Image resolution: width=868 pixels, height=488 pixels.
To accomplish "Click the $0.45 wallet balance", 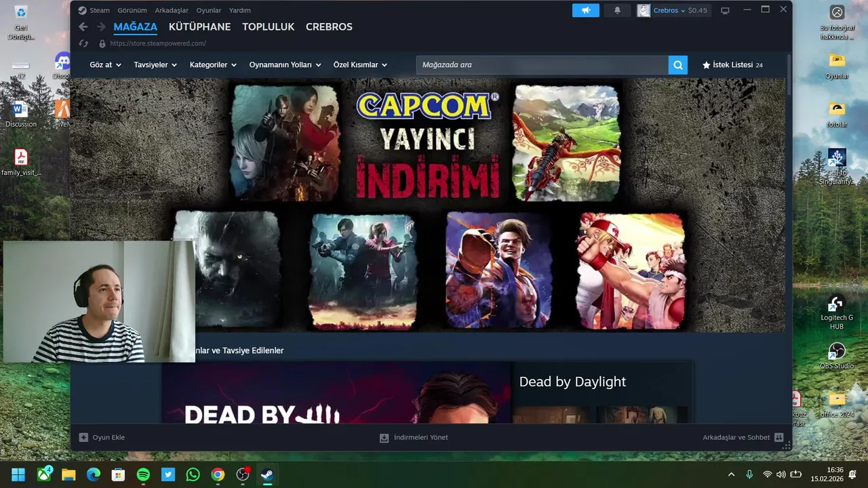I will coord(698,10).
